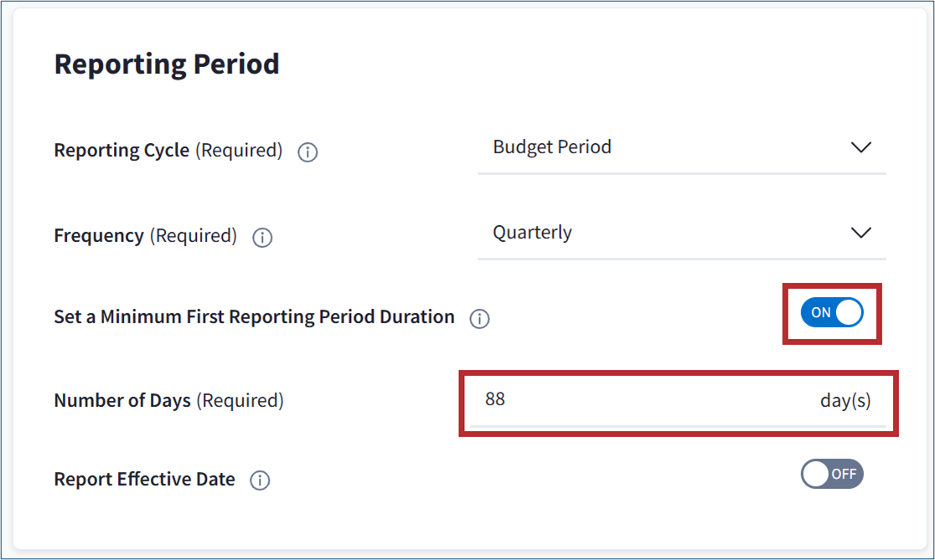Open the Frequency dropdown showing Quarterly
This screenshot has width=935, height=560.
point(681,233)
